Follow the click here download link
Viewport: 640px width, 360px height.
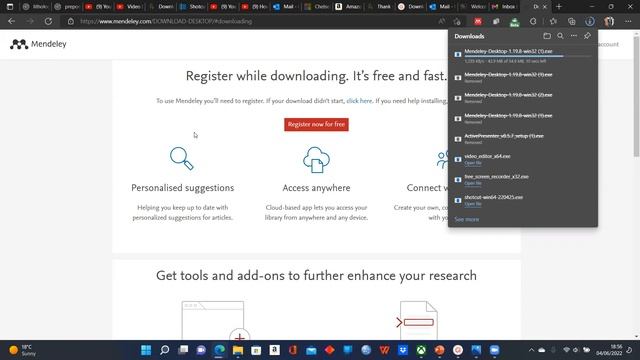point(359,101)
